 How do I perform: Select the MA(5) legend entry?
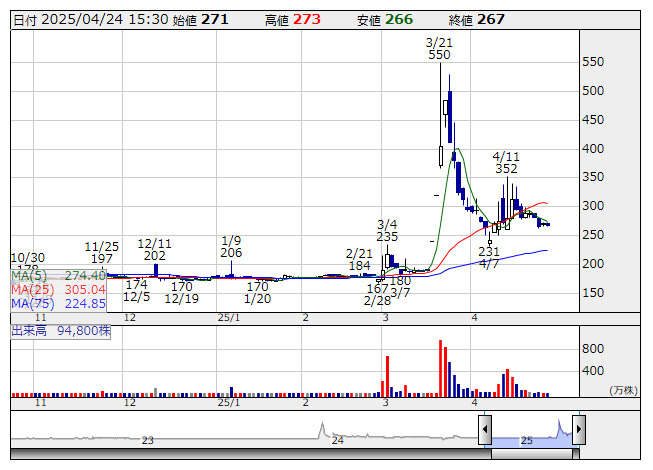tap(58, 275)
